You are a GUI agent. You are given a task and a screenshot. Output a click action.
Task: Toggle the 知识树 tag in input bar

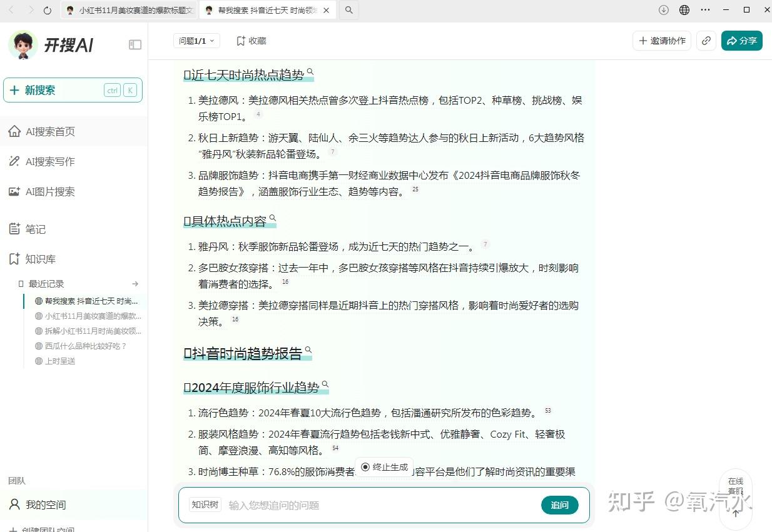(x=205, y=505)
